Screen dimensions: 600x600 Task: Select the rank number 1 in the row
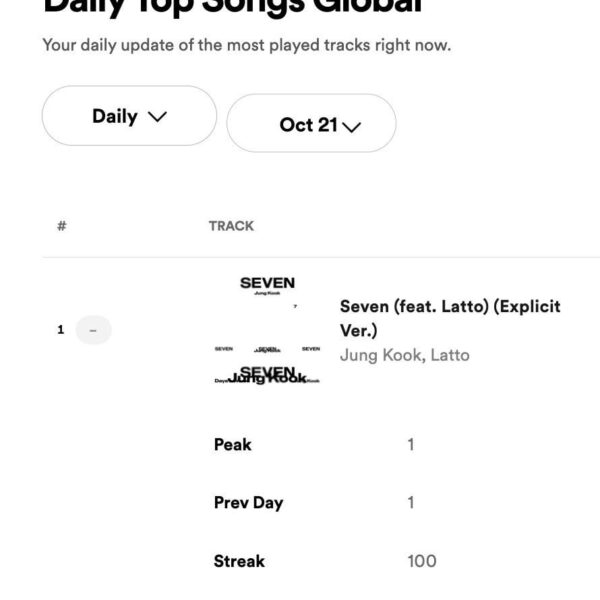tap(61, 329)
